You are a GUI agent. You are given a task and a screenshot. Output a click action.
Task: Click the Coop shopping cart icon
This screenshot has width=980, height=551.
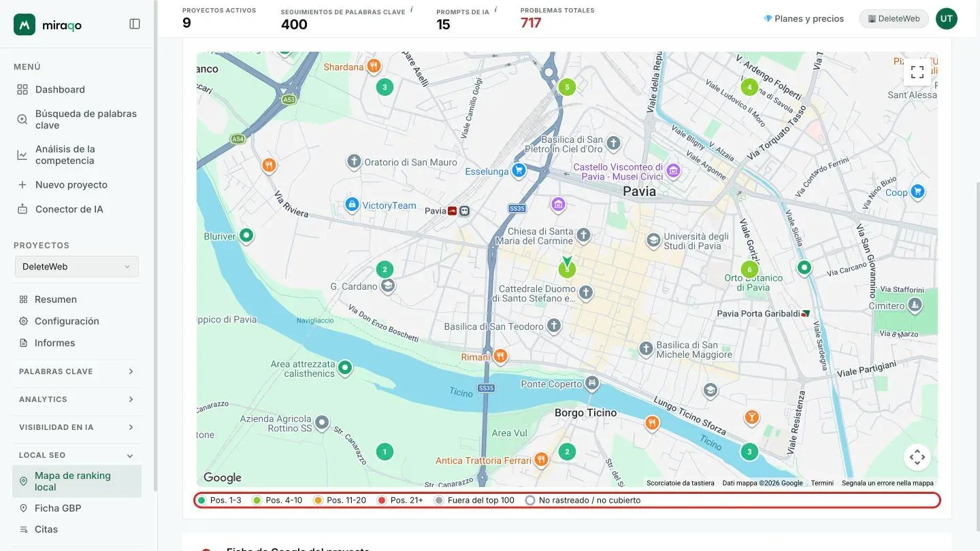(917, 192)
